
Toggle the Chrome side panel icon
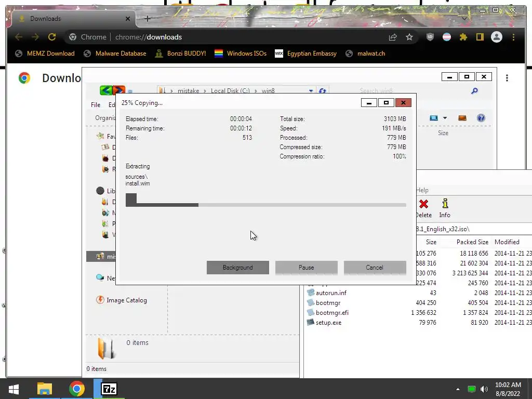[x=480, y=37]
